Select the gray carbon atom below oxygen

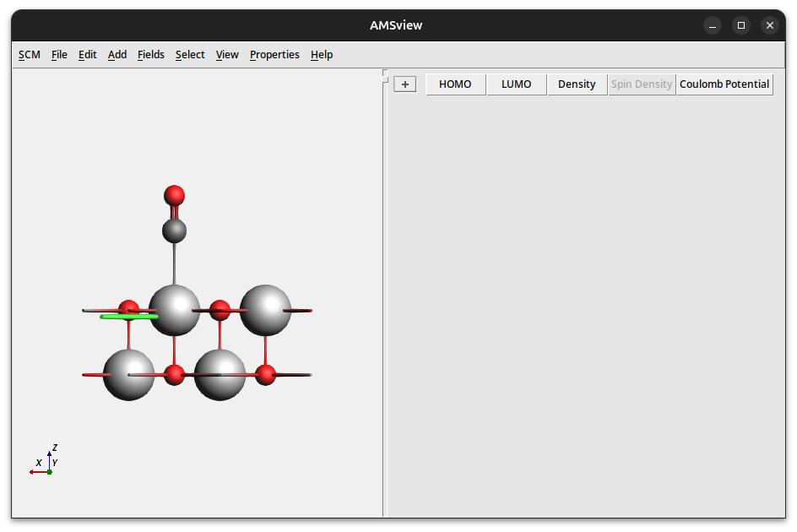pyautogui.click(x=175, y=230)
